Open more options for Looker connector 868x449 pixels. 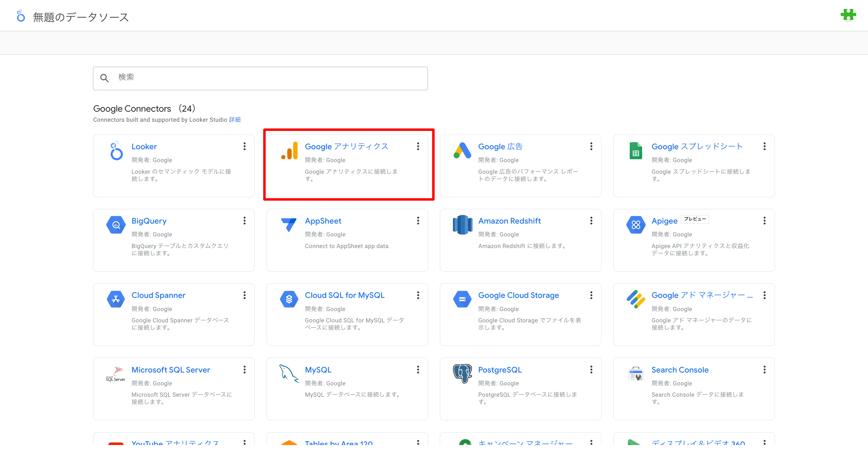[245, 146]
